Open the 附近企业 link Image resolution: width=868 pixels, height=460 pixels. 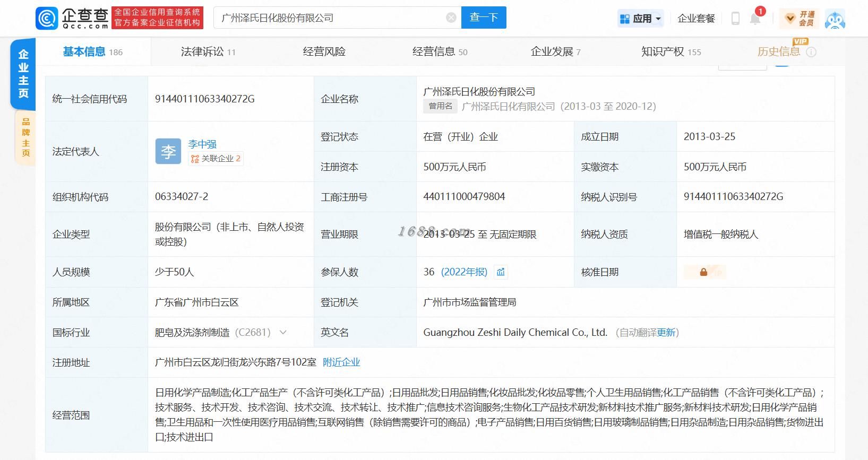point(341,362)
